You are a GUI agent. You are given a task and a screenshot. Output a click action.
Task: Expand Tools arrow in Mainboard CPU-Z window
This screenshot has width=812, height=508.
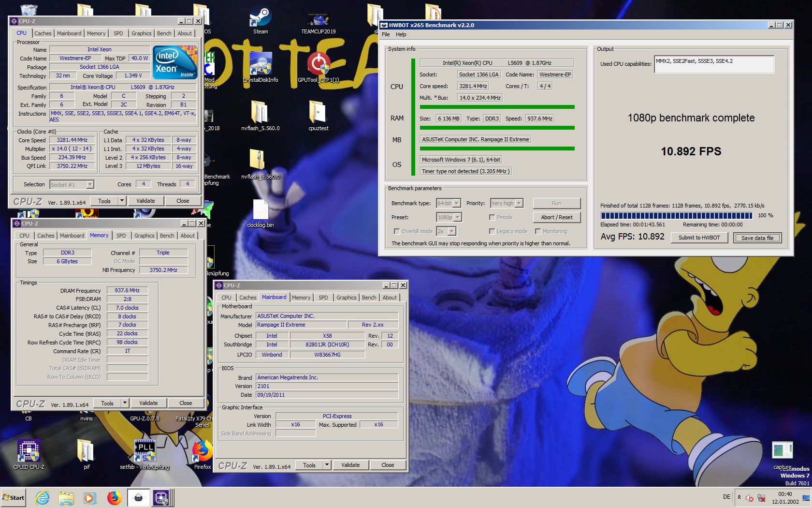coord(327,465)
